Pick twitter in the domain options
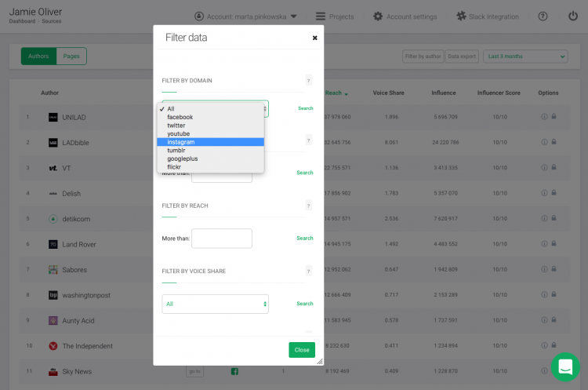Screen dimensions: 588x390 (x=210, y=126)
